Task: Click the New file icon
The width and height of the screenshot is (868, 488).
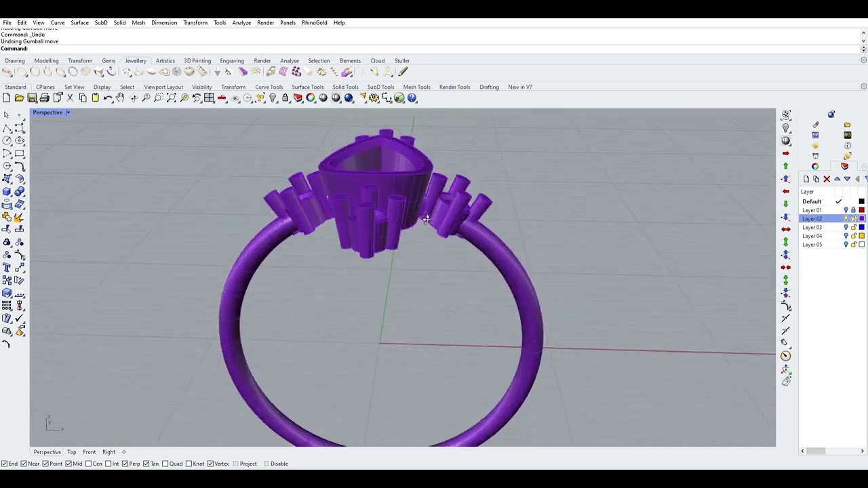Action: [x=7, y=98]
